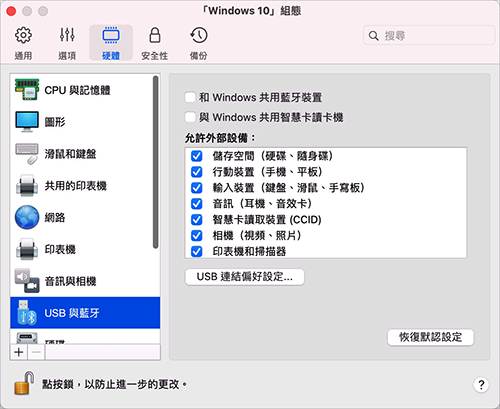Click the 點按鎖，以防止進一步的更改 text

point(114,384)
